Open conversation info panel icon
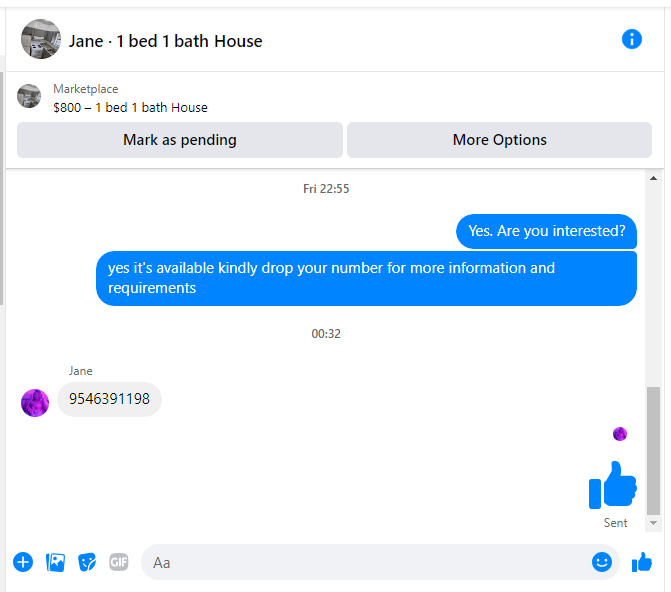The height and width of the screenshot is (592, 671). [631, 39]
